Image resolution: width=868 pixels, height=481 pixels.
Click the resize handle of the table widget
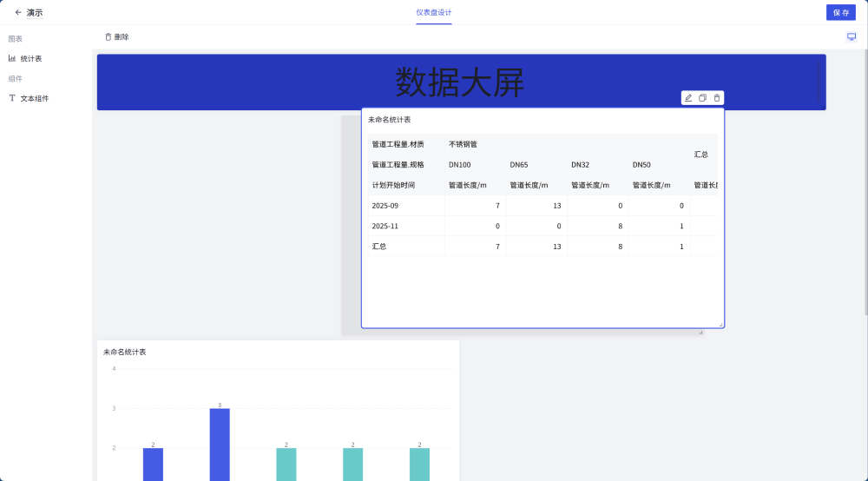pos(720,325)
